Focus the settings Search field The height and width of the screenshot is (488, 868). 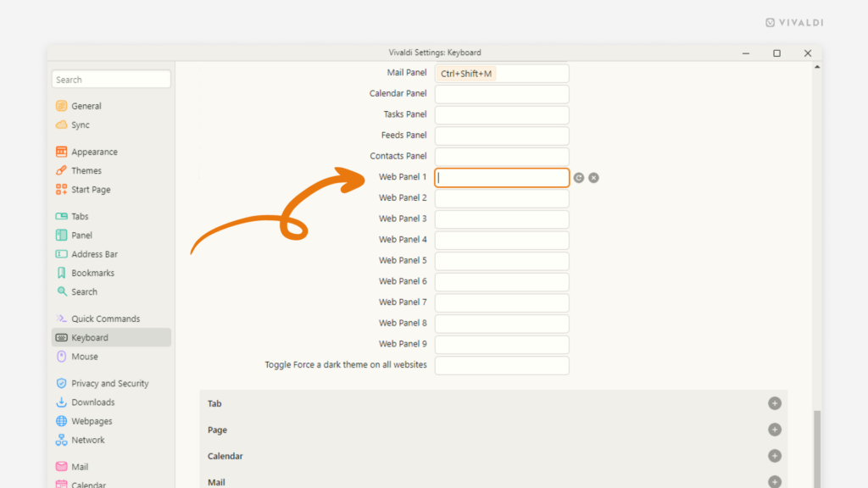pyautogui.click(x=111, y=79)
